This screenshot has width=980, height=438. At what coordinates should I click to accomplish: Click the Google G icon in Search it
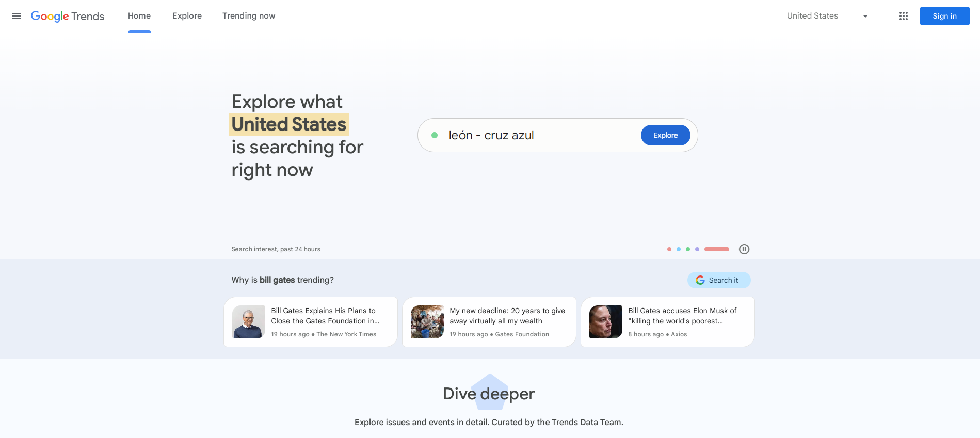700,280
